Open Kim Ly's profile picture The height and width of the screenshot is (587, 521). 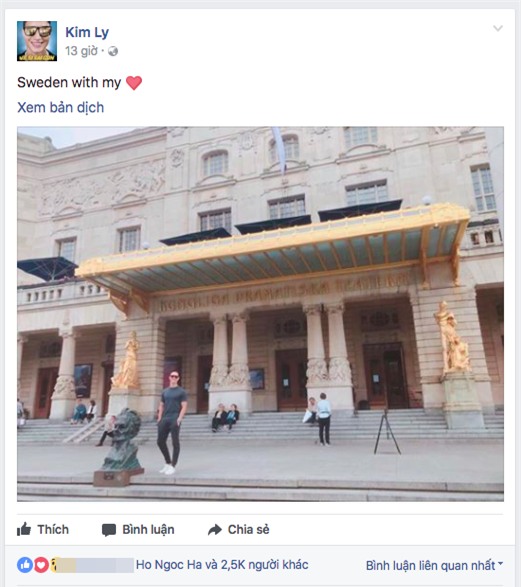click(x=37, y=41)
